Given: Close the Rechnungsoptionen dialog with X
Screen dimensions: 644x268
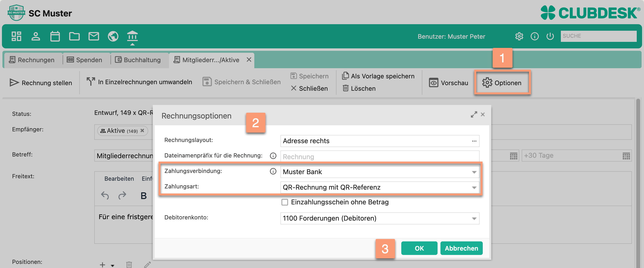Looking at the screenshot, I should pos(483,114).
